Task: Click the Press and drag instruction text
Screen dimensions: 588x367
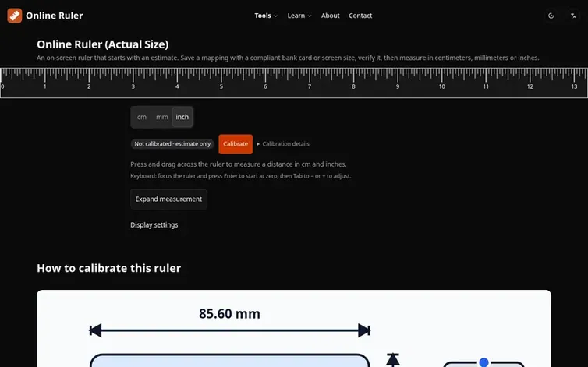Action: [x=239, y=164]
